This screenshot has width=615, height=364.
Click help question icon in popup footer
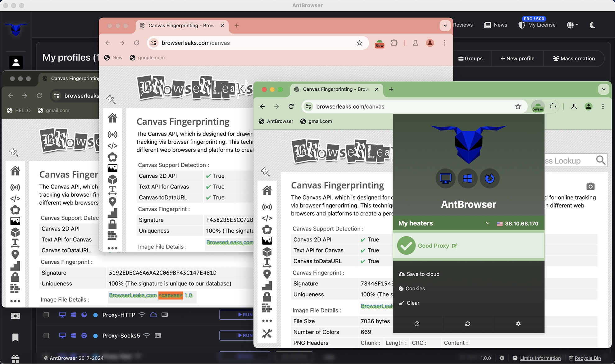click(417, 324)
